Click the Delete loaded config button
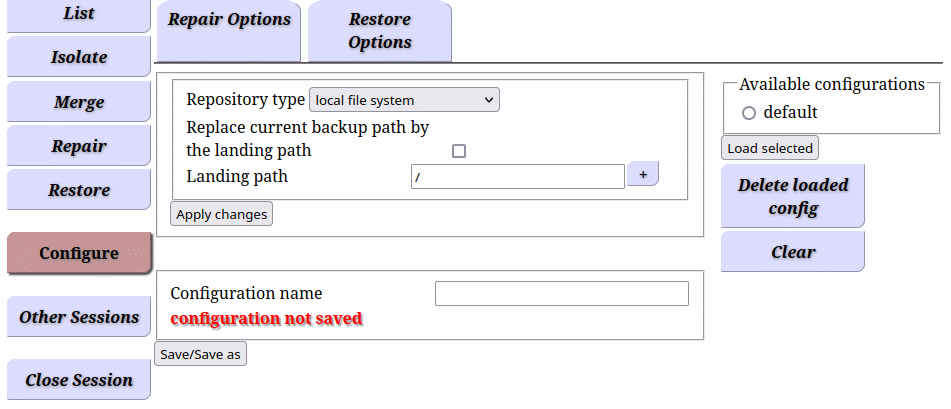 pyautogui.click(x=793, y=196)
